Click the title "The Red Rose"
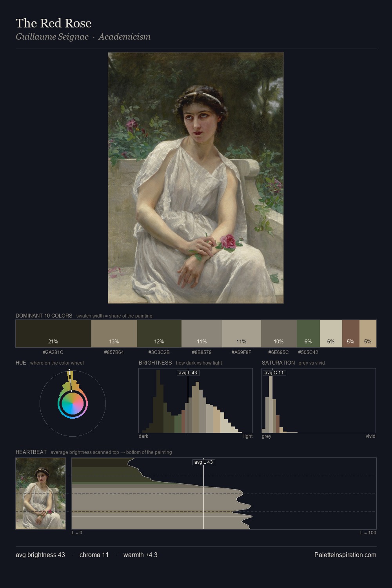 (54, 23)
